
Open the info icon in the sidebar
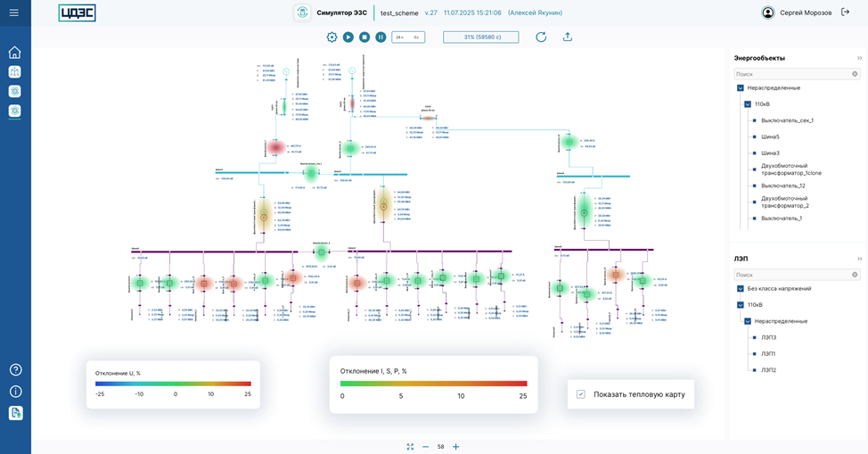point(15,392)
